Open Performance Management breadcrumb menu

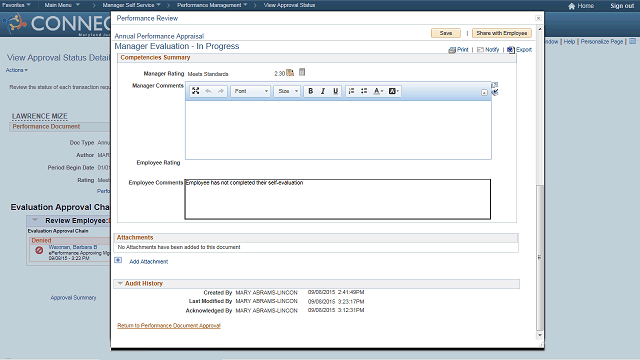pos(212,5)
